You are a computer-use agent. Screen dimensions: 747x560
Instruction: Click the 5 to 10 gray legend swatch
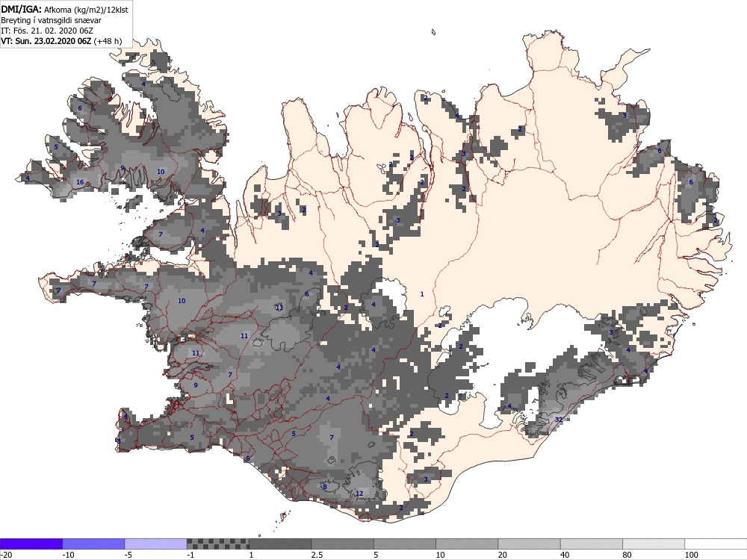[x=404, y=544]
